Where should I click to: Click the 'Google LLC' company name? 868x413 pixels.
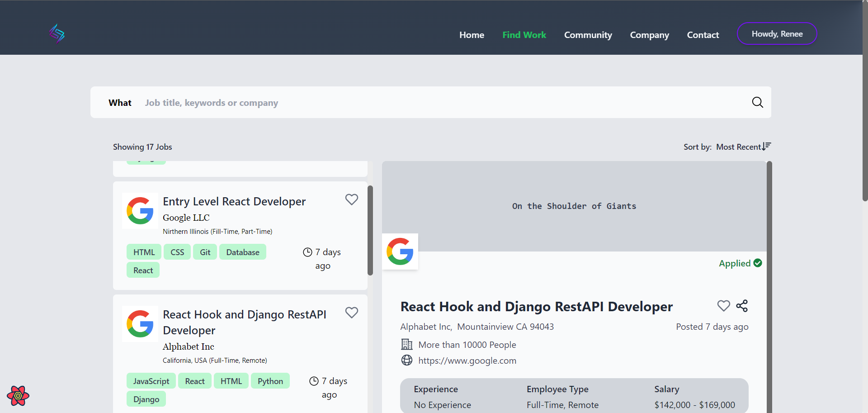click(186, 218)
